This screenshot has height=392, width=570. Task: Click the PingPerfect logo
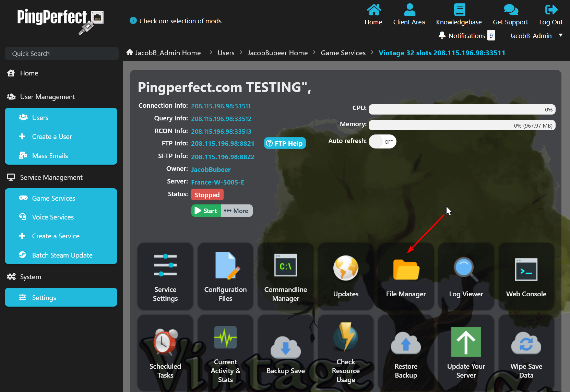pyautogui.click(x=60, y=21)
